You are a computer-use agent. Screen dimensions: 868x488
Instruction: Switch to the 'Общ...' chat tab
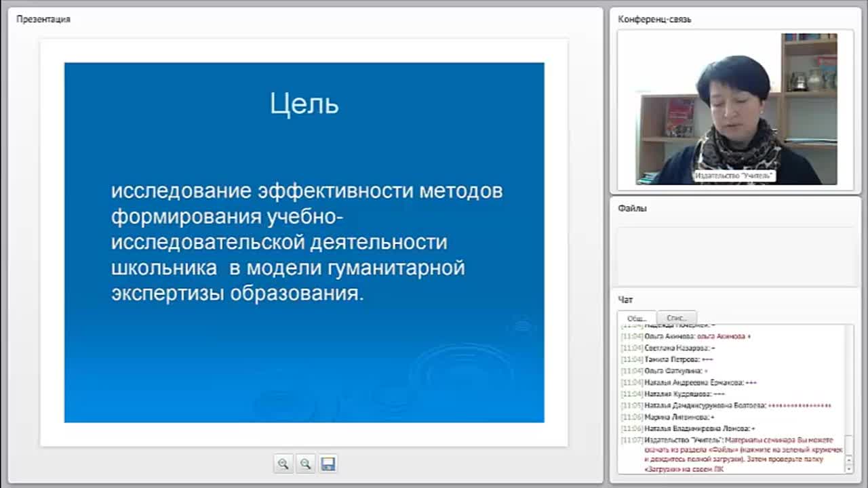click(x=637, y=318)
